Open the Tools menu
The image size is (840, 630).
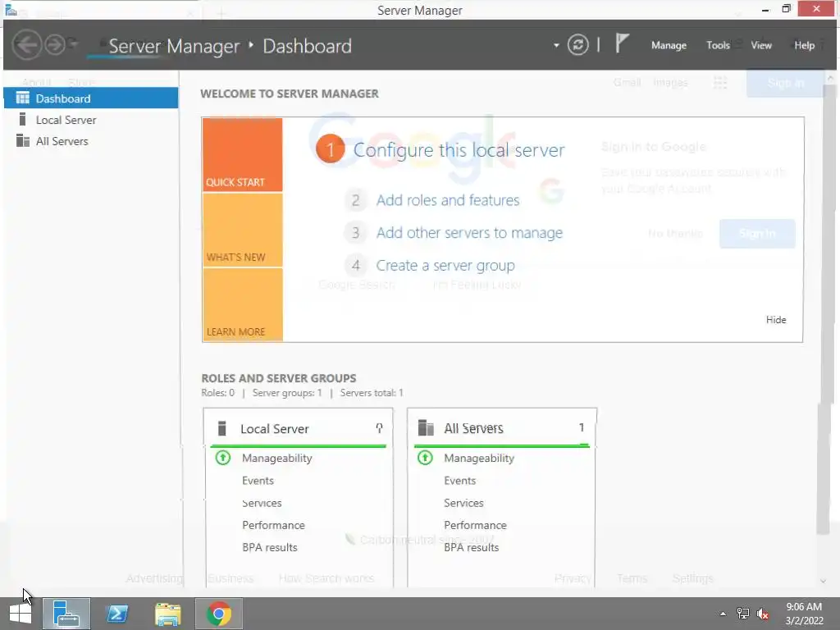click(718, 46)
